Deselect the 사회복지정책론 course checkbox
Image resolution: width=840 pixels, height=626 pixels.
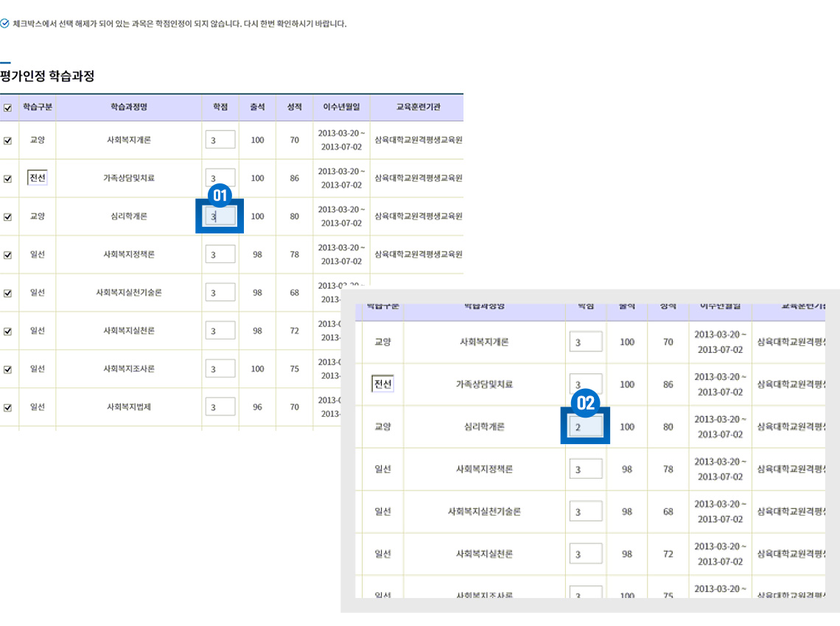pos(8,255)
